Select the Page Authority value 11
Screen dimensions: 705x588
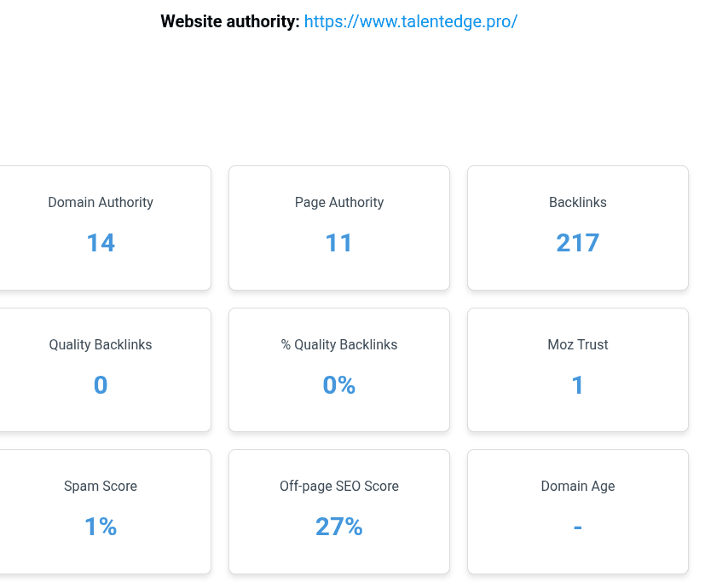[338, 243]
